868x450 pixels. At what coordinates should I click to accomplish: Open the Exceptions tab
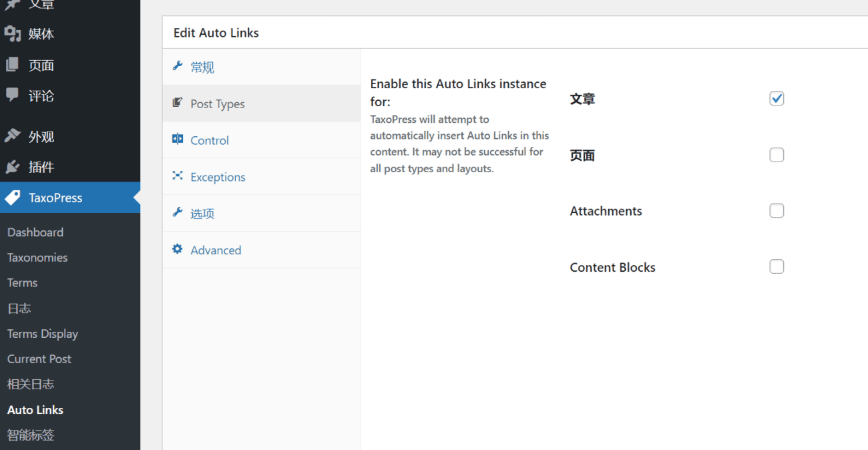coord(218,177)
